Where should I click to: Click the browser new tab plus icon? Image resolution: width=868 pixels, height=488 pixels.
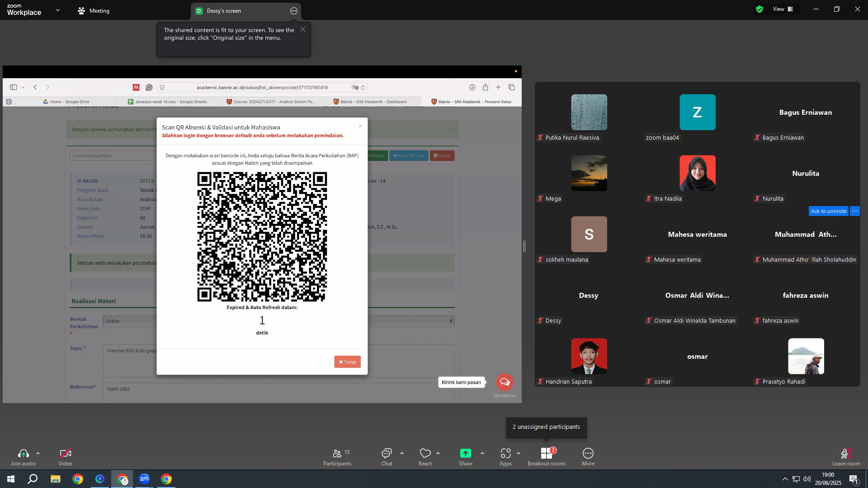[498, 87]
